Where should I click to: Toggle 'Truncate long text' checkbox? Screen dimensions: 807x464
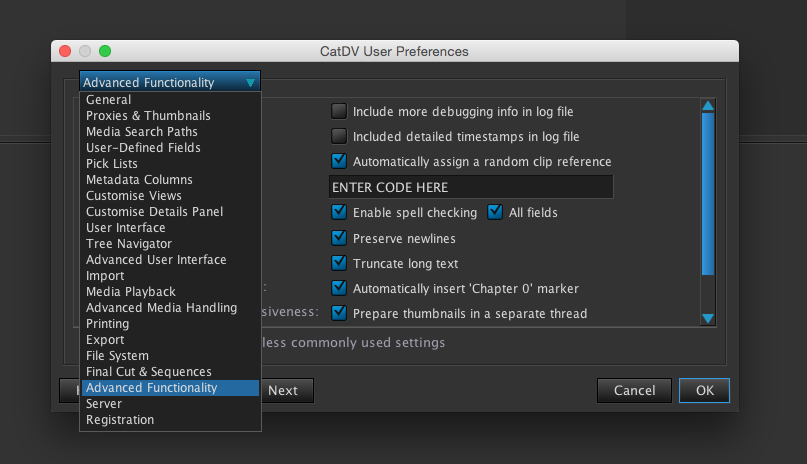click(339, 263)
